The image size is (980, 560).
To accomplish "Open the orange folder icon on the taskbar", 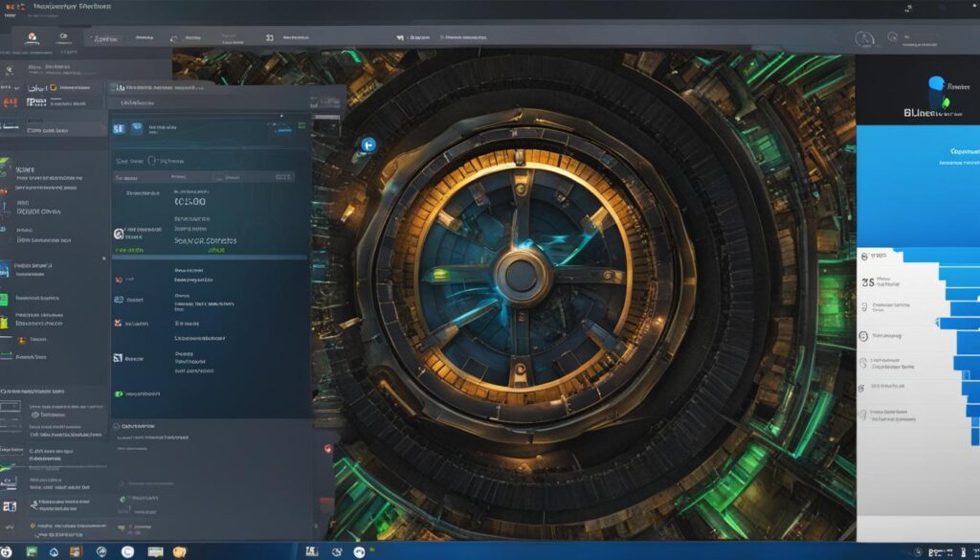I will 179,551.
